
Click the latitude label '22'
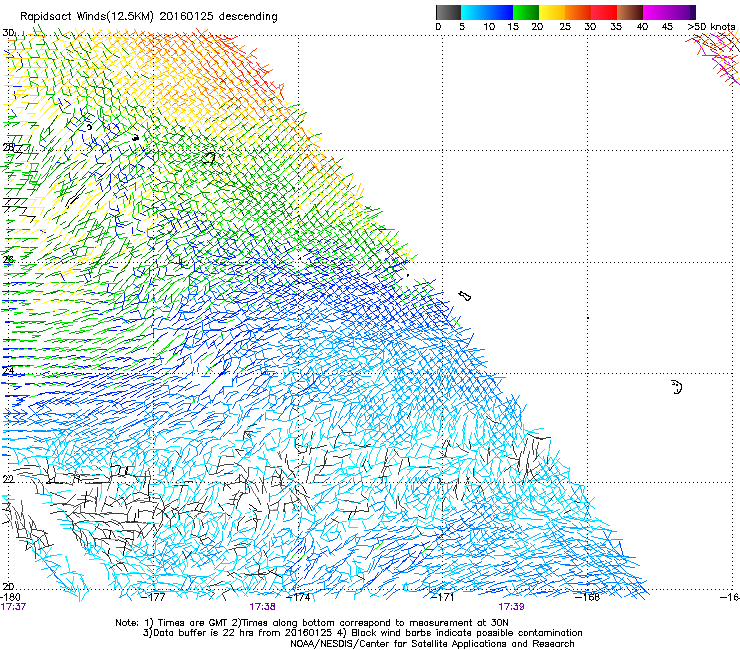[x=8, y=479]
